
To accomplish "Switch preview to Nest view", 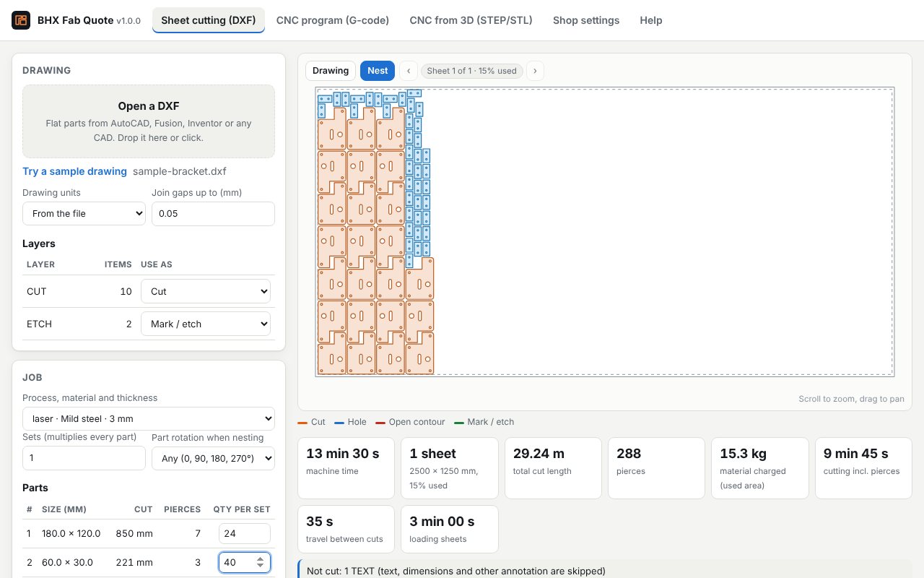I will [x=378, y=71].
